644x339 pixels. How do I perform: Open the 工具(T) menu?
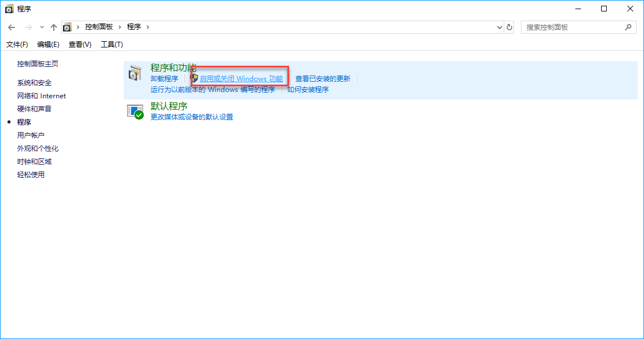coord(112,44)
